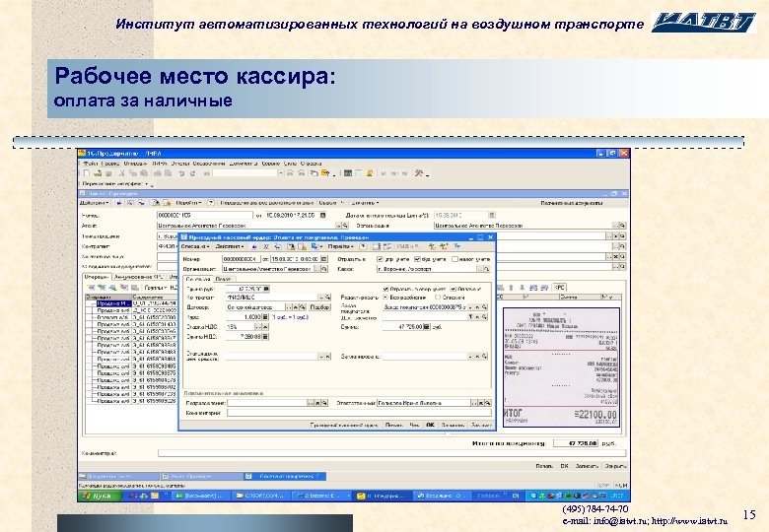This screenshot has height=532, width=769.
Task: Select Без разбиения radio option
Action: pyautogui.click(x=384, y=298)
